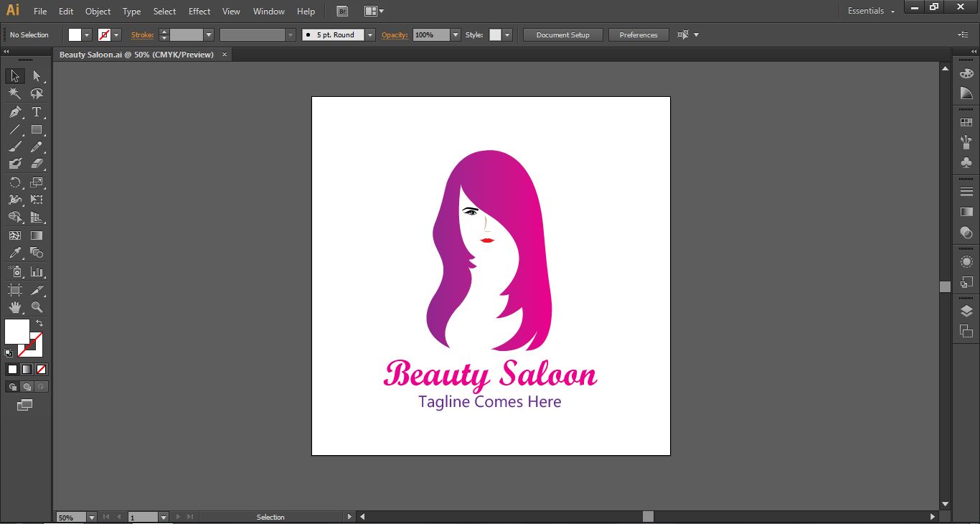Open the Effect menu

(x=199, y=11)
